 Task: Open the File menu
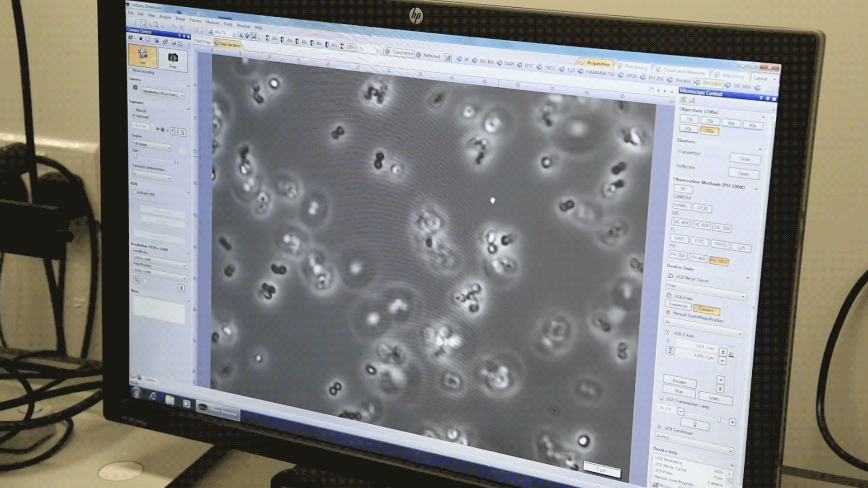pyautogui.click(x=131, y=13)
